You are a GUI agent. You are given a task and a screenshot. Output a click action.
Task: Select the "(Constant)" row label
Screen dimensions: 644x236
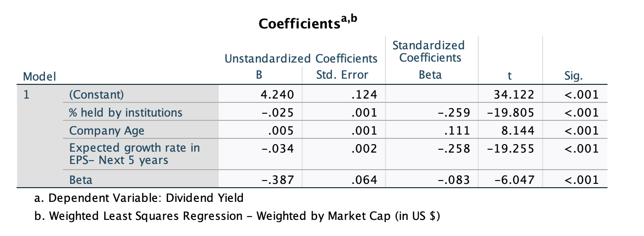(97, 95)
